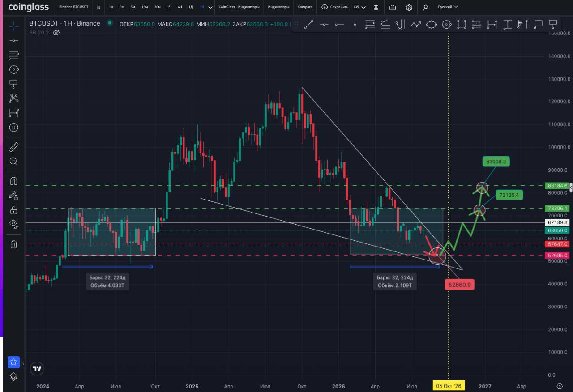The height and width of the screenshot is (392, 573).
Task: Delete all drawings with trash icon
Action: [14, 244]
